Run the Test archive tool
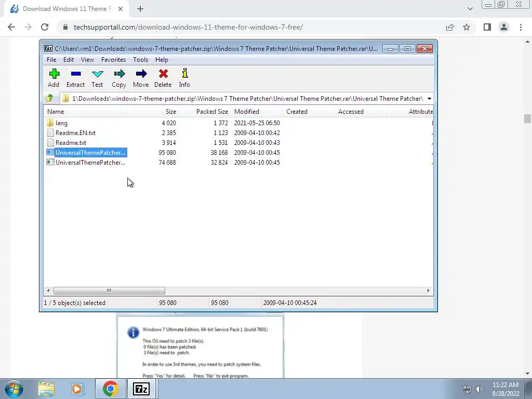This screenshot has width=532, height=399. click(97, 74)
